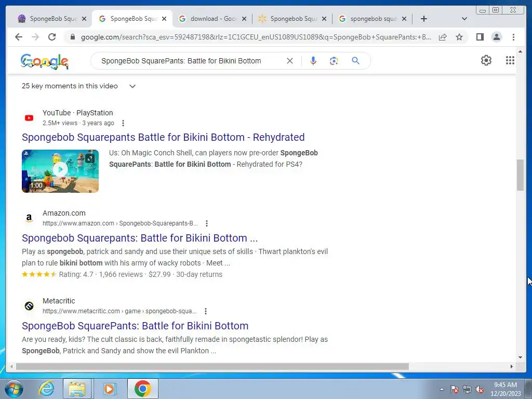Open more options for the Amazon.com result

[207, 223]
